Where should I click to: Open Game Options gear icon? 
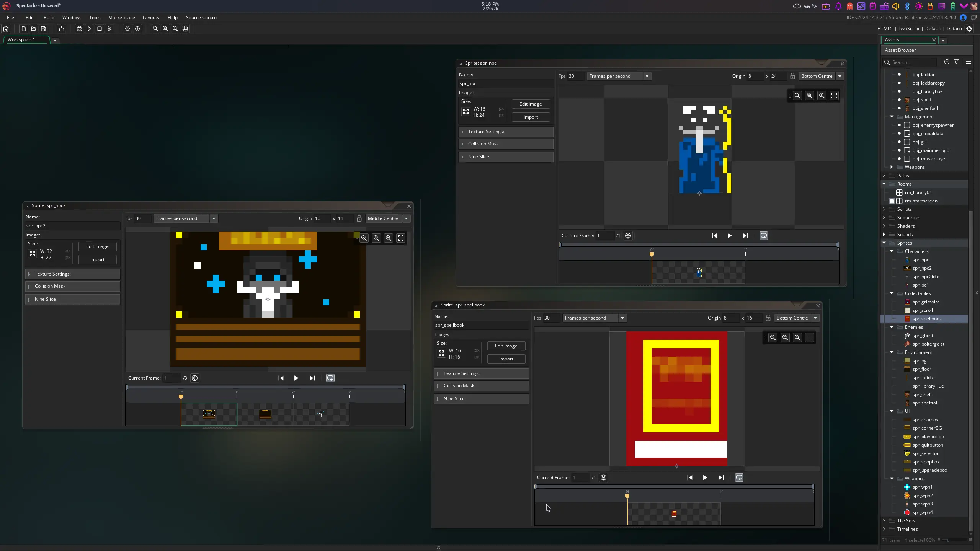pyautogui.click(x=127, y=29)
